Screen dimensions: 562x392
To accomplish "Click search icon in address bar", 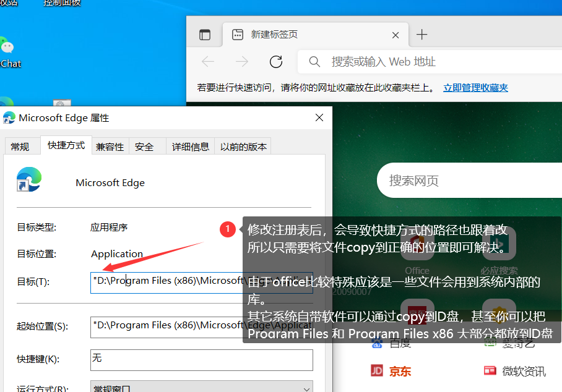I will point(314,62).
